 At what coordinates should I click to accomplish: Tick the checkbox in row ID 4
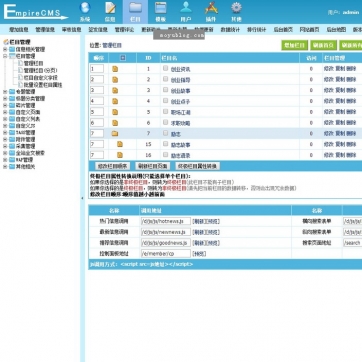pyautogui.click(x=165, y=100)
